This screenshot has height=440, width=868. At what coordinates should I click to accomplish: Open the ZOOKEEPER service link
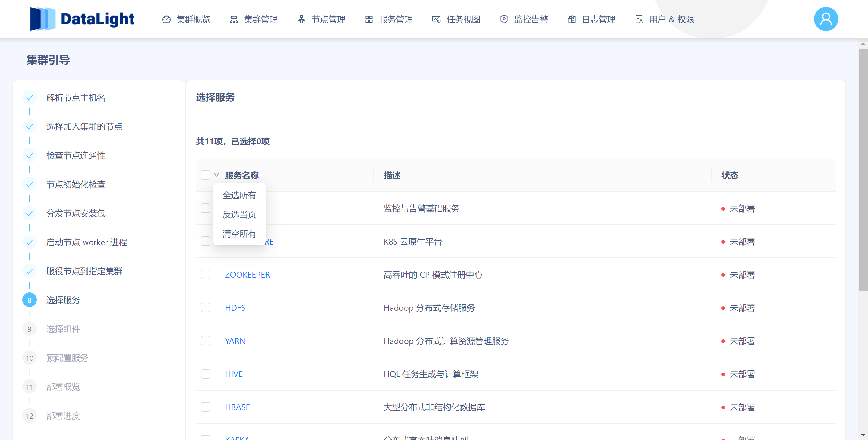coord(247,275)
